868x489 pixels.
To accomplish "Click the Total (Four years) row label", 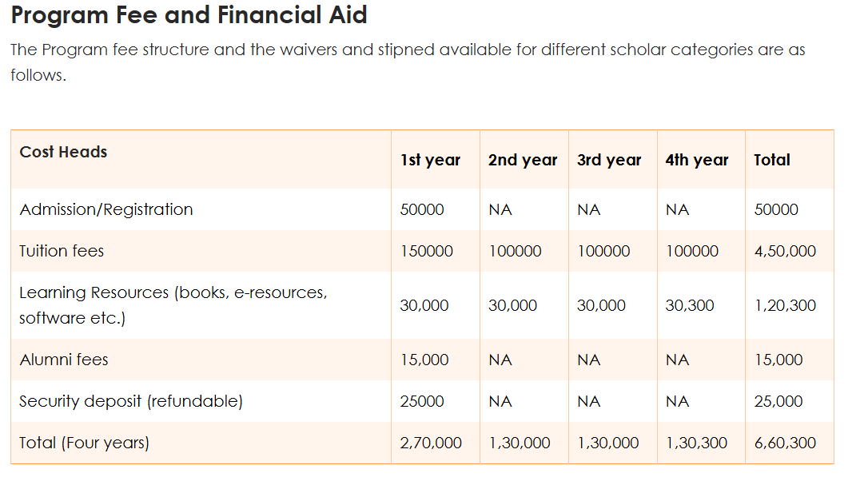I will 85,443.
